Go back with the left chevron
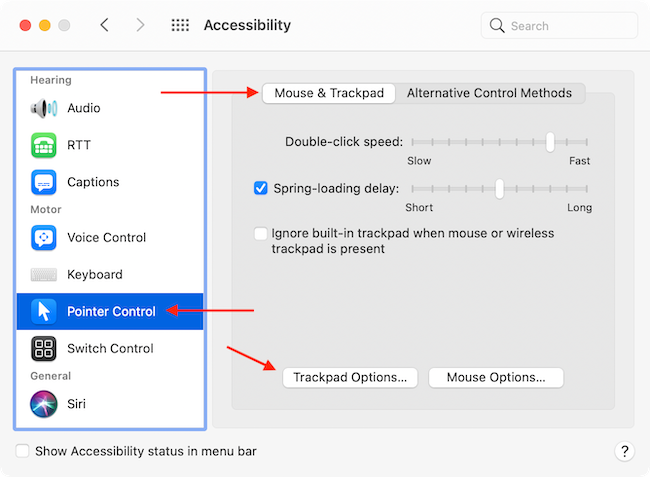Screen dimensions: 650x477 click(x=104, y=26)
